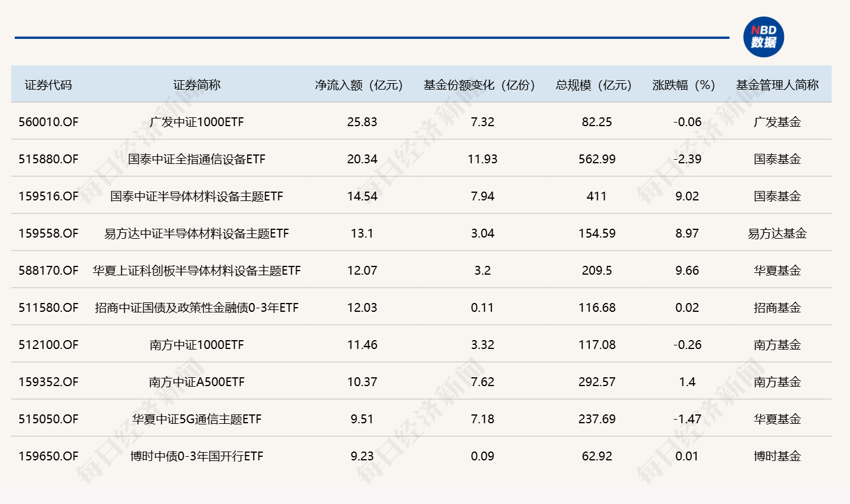Select code 515880.OF
850x504 pixels.
coord(48,159)
